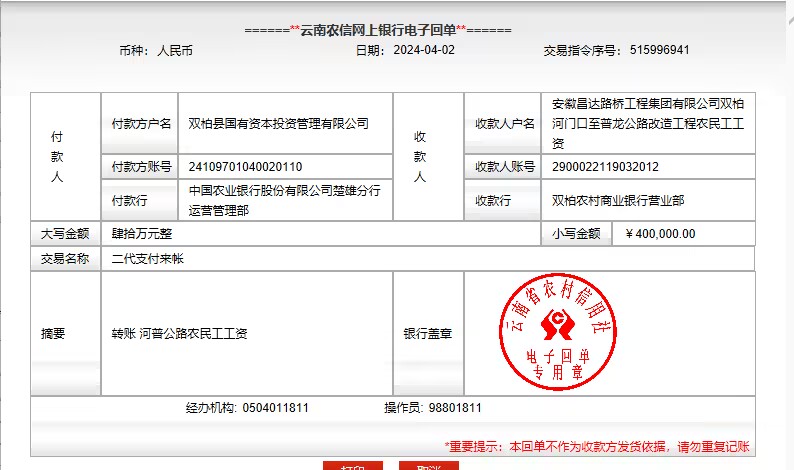
Task: Click the handling agency code 0504011811
Action: tap(275, 409)
